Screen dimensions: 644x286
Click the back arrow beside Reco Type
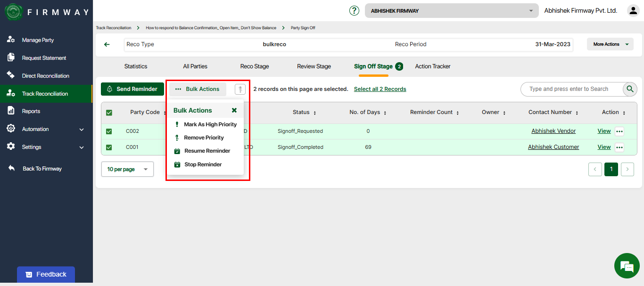[x=107, y=44]
